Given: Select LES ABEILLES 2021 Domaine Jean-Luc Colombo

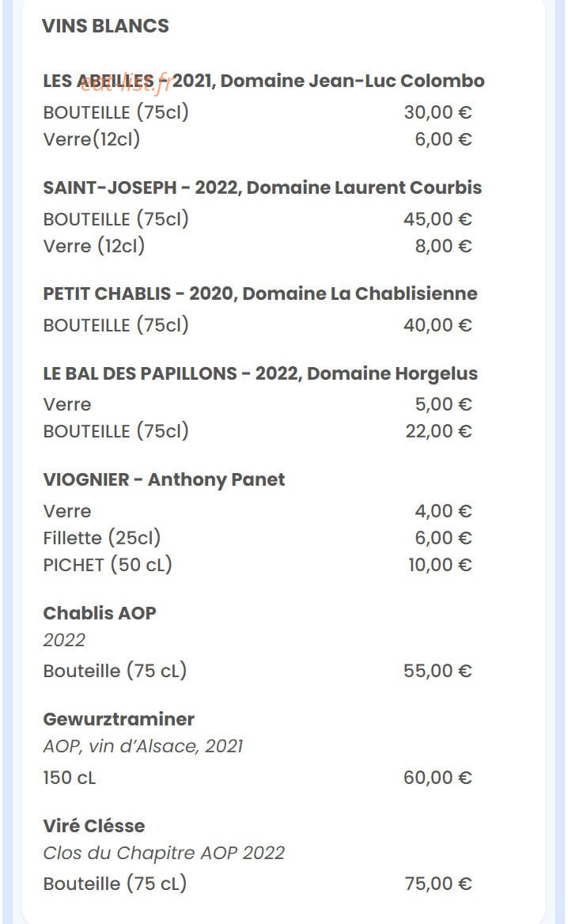Looking at the screenshot, I should pyautogui.click(x=263, y=81).
